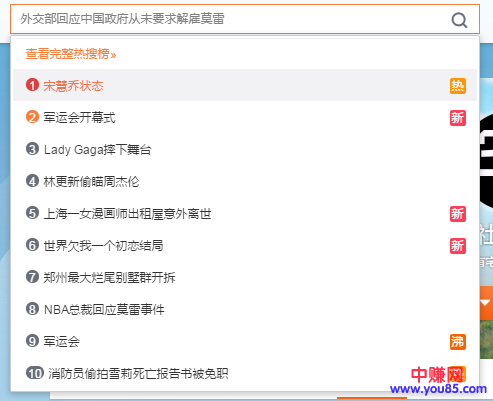Open the full hot search list link

click(71, 54)
